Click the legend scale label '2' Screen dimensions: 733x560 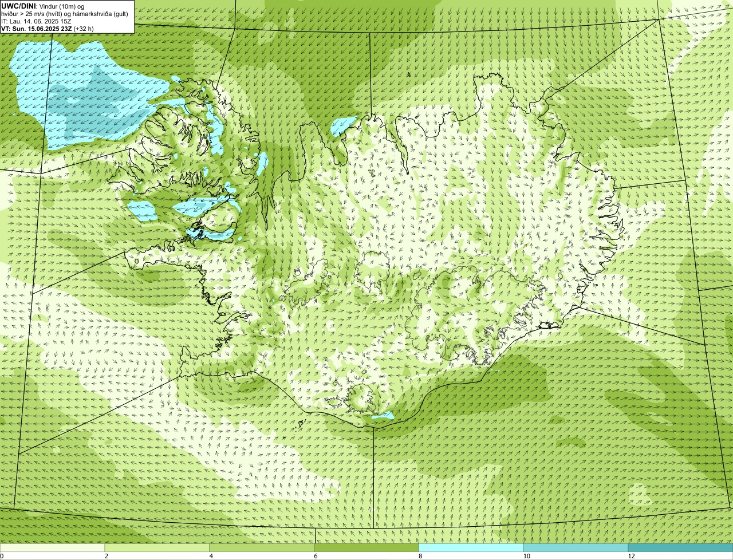(106, 556)
